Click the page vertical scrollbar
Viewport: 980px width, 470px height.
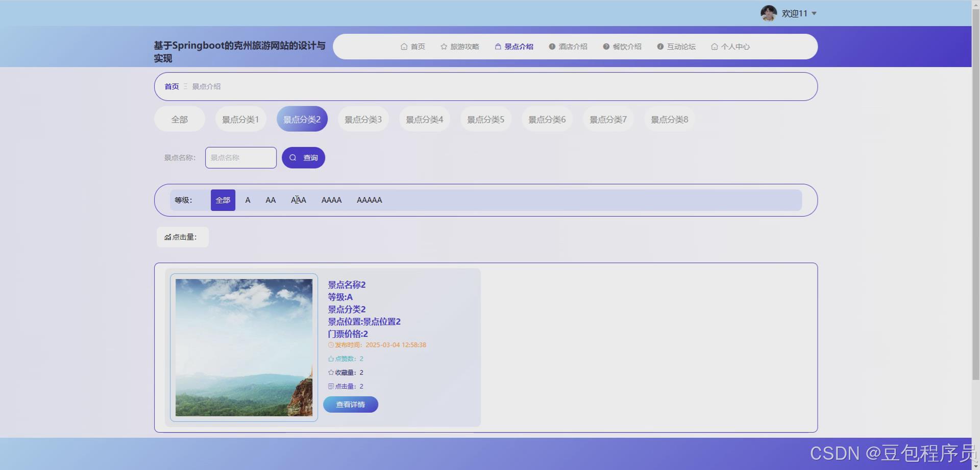975,194
